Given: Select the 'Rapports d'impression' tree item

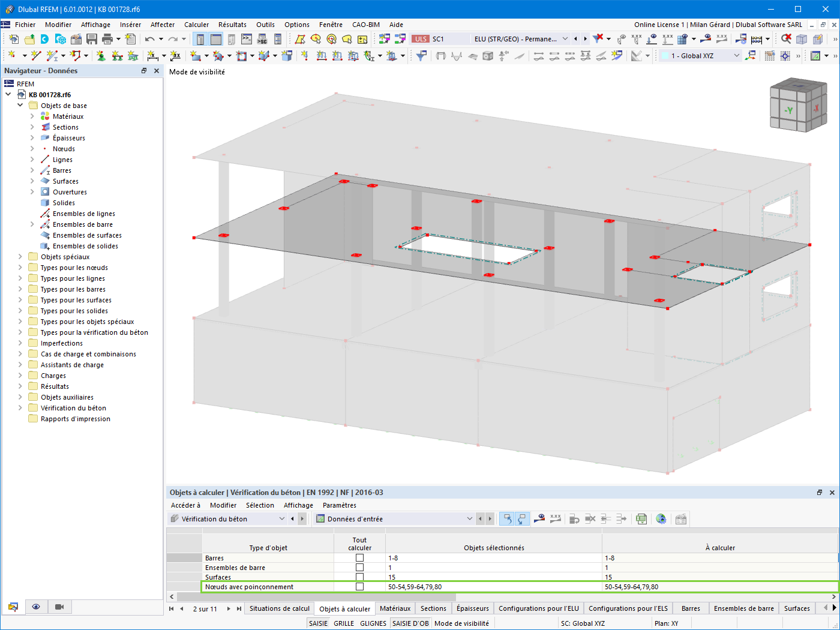Looking at the screenshot, I should click(x=76, y=419).
